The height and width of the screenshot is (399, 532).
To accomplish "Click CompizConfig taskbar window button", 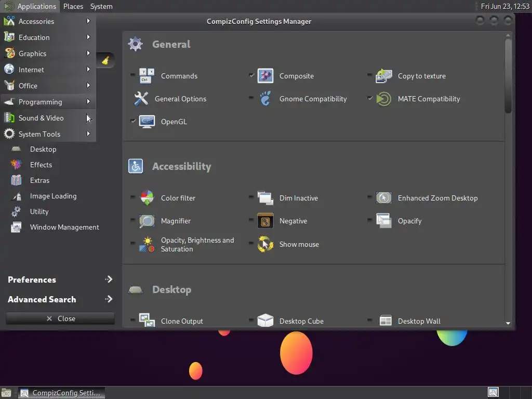I will coord(61,393).
